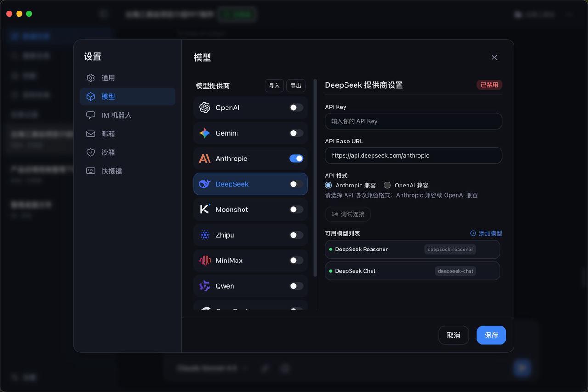Click the 已禁用 status badge
The height and width of the screenshot is (392, 588).
coord(489,85)
